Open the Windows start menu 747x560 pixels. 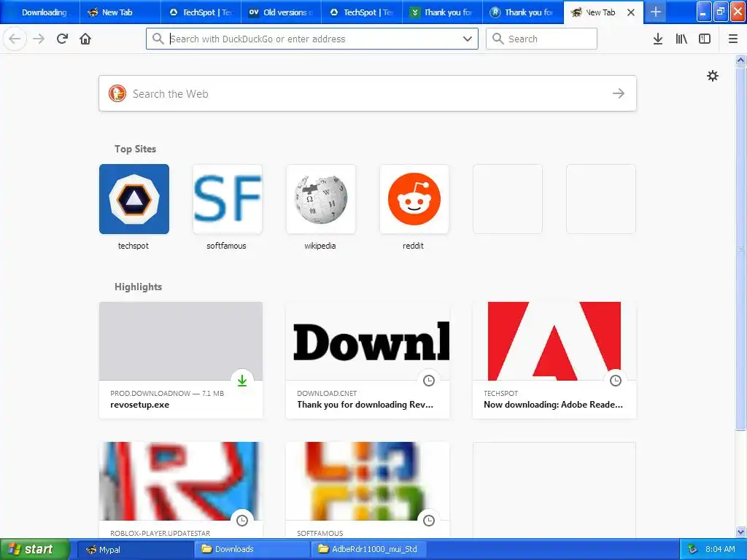click(34, 549)
